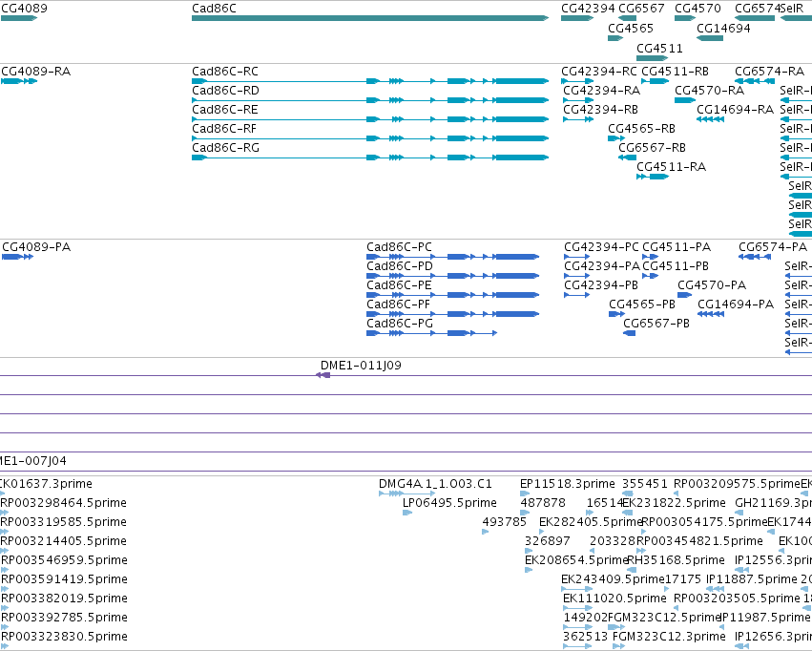Viewport: 812px width, 651px height.
Task: Select the CG42394 gene label
Action: 589,9
